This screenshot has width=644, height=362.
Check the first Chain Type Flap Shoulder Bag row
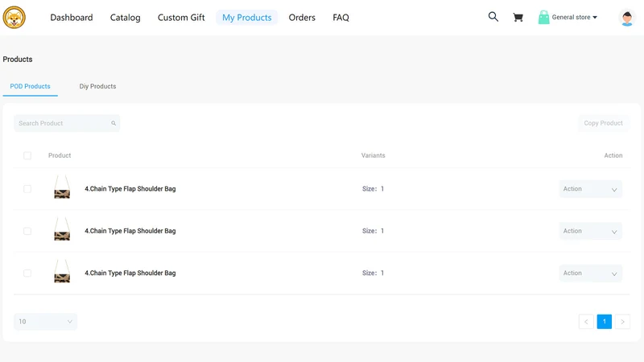[27, 189]
